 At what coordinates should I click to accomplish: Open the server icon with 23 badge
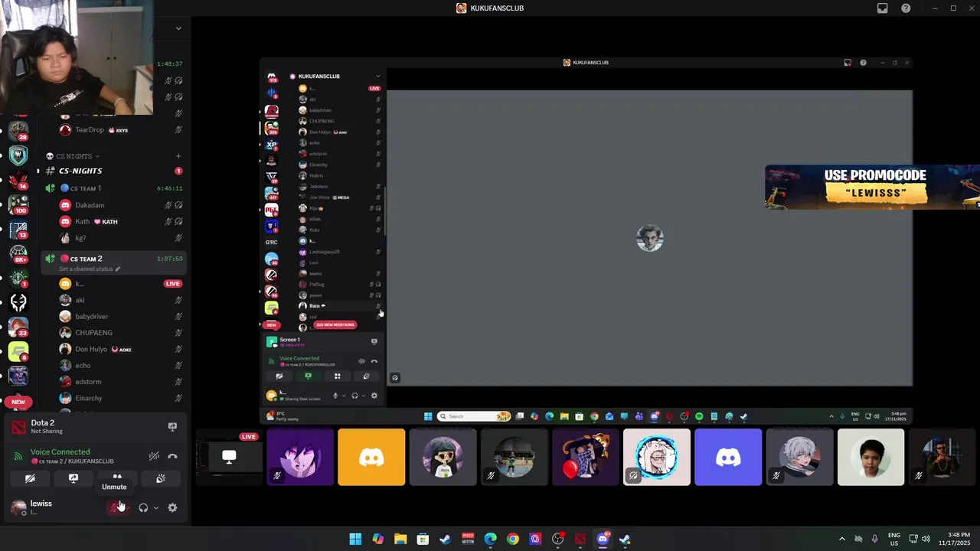coord(18,327)
